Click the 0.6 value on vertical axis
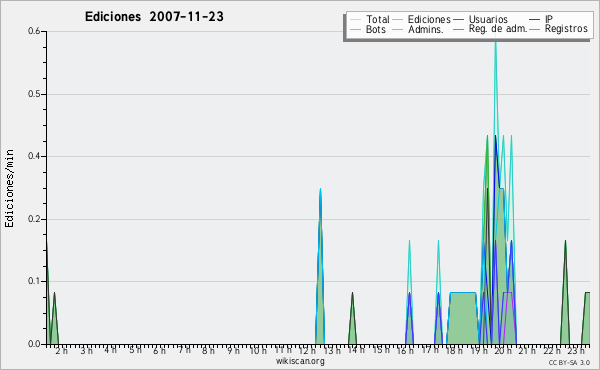The image size is (600, 370). click(34, 31)
